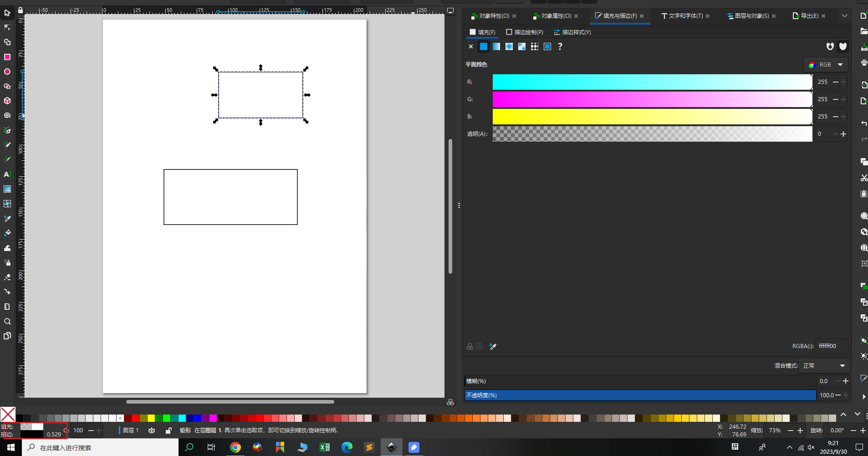The image size is (868, 456).
Task: Click the yellow swatch in the palette
Action: point(151,418)
